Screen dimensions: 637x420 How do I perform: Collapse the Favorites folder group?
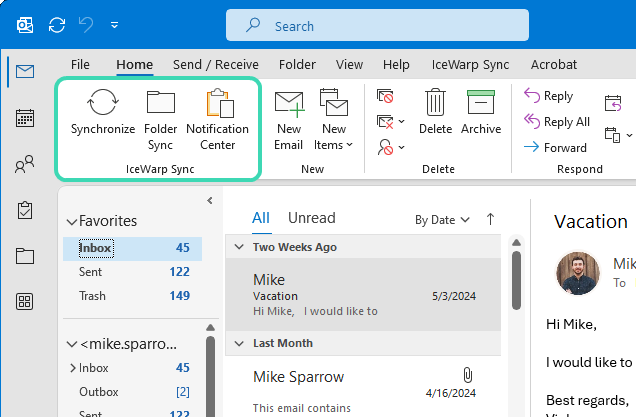(71, 221)
